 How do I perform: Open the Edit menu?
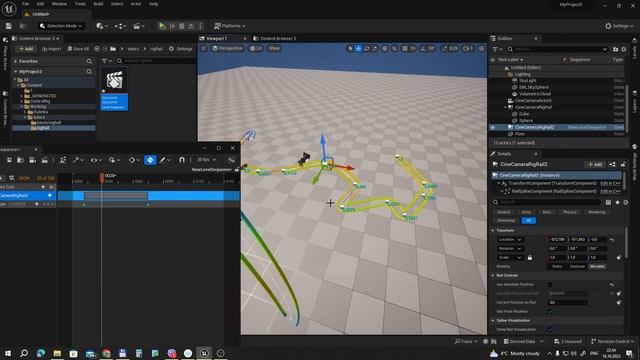40,4
